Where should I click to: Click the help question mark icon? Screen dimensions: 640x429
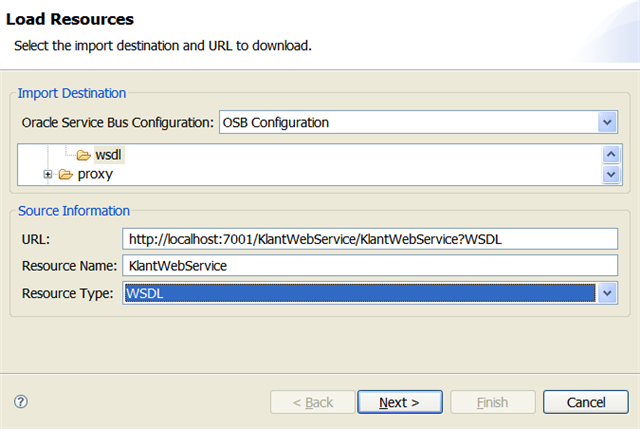[21, 401]
